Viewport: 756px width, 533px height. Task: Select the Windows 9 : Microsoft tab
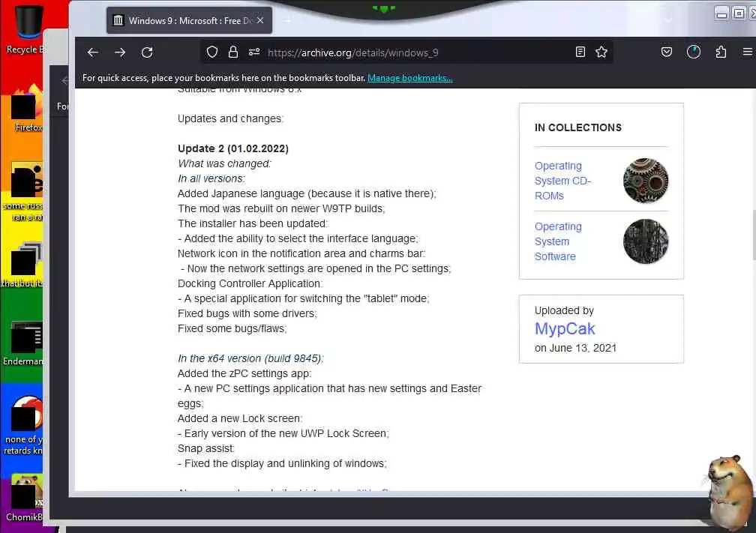[x=189, y=20]
